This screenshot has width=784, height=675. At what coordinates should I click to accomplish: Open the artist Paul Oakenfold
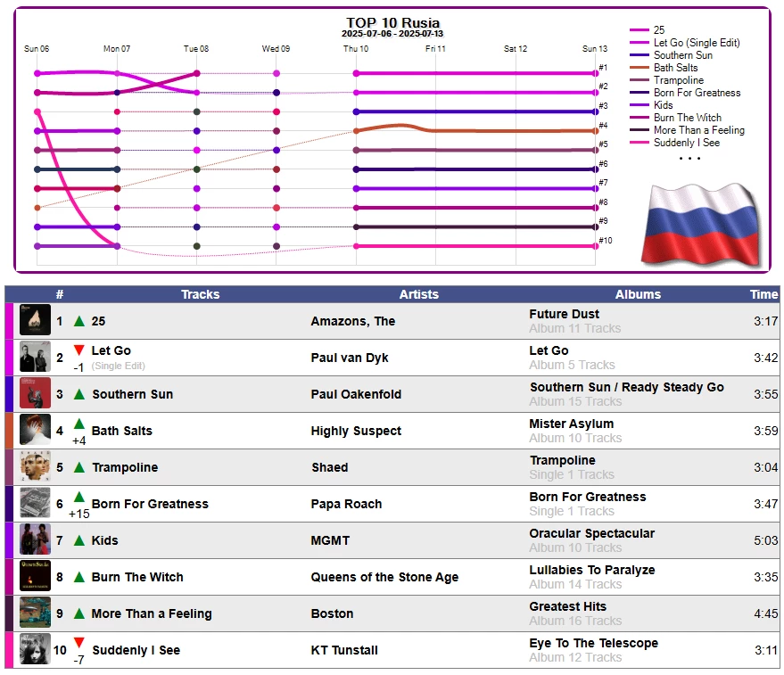coord(356,394)
